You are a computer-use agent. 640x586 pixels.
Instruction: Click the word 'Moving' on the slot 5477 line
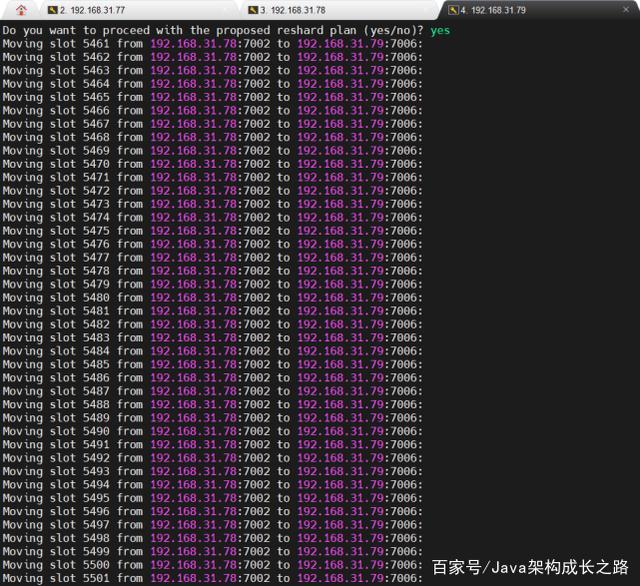(x=22, y=257)
